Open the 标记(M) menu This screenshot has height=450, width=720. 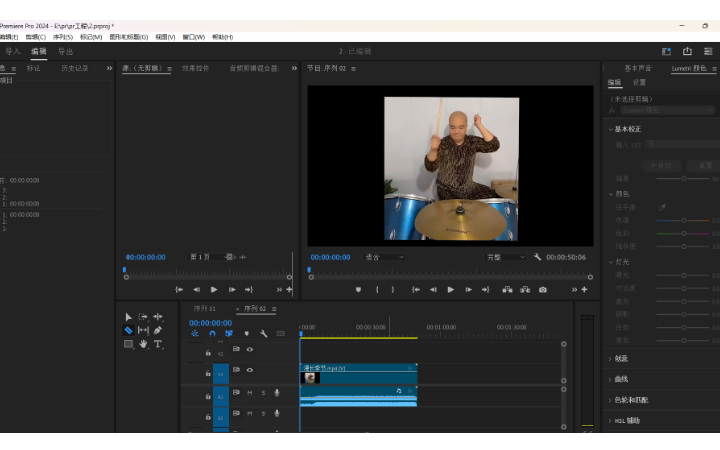(91, 37)
